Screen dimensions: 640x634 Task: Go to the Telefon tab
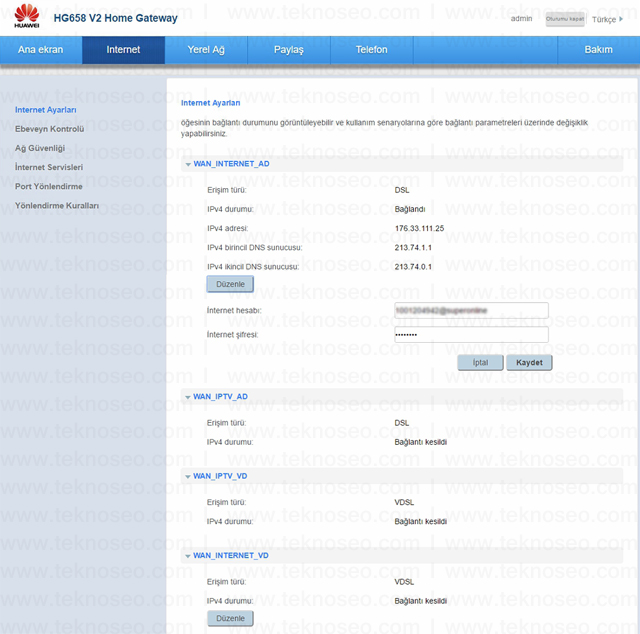371,50
